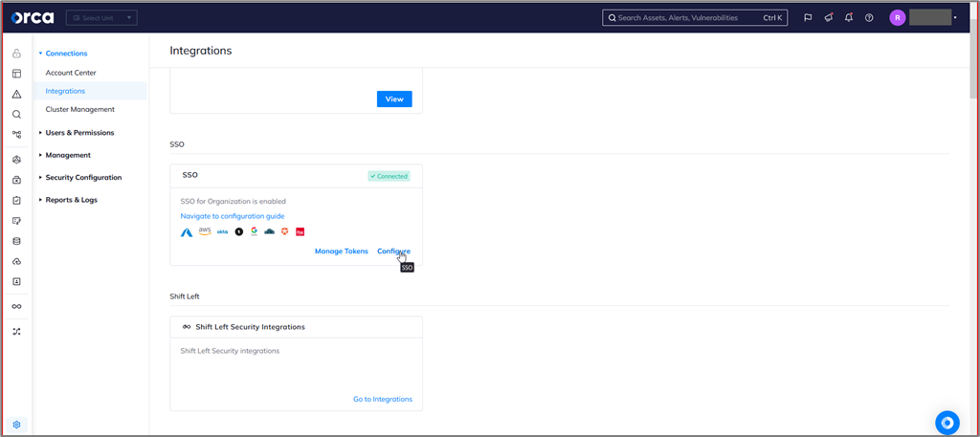This screenshot has height=437, width=980.
Task: Open the notifications bell icon
Action: click(849, 17)
